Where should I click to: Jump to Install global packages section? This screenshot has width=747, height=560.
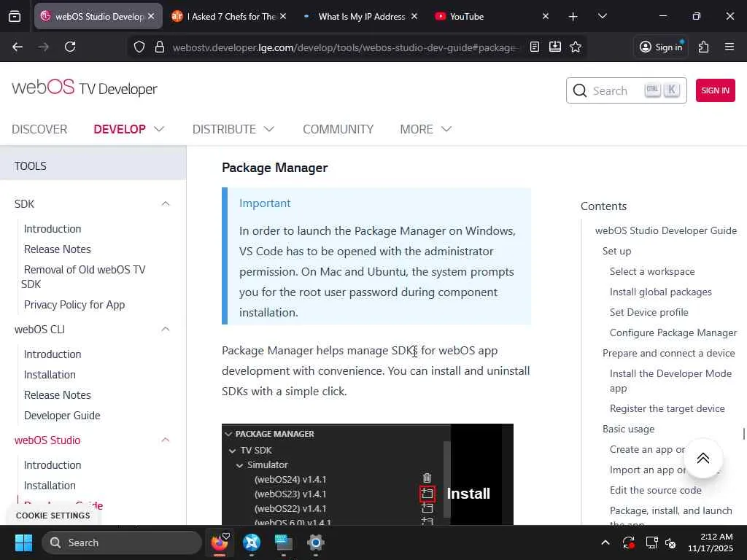pyautogui.click(x=661, y=292)
